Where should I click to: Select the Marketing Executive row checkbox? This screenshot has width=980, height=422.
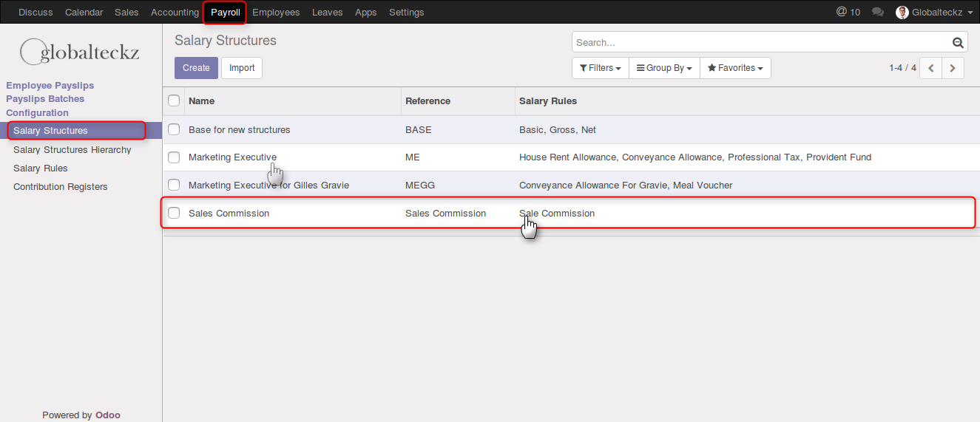174,157
